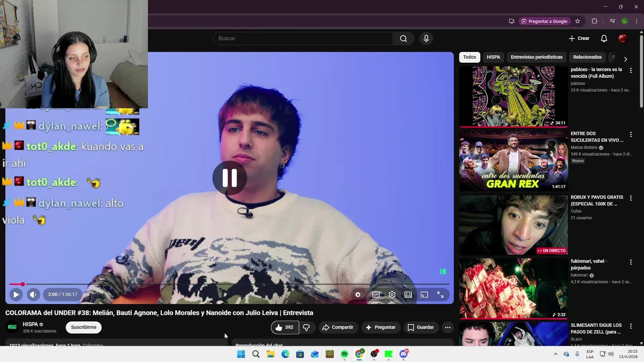Open the HISPA channel name link
The width and height of the screenshot is (644, 362).
pyautogui.click(x=30, y=324)
